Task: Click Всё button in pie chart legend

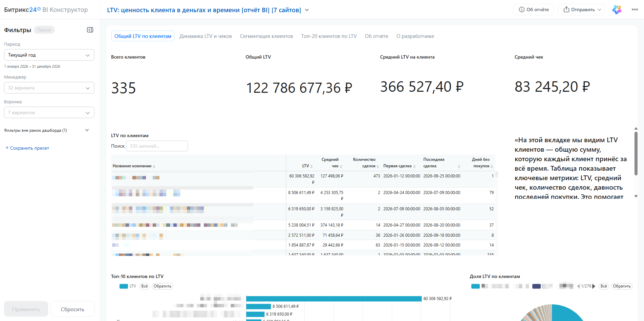Action: pos(604,286)
